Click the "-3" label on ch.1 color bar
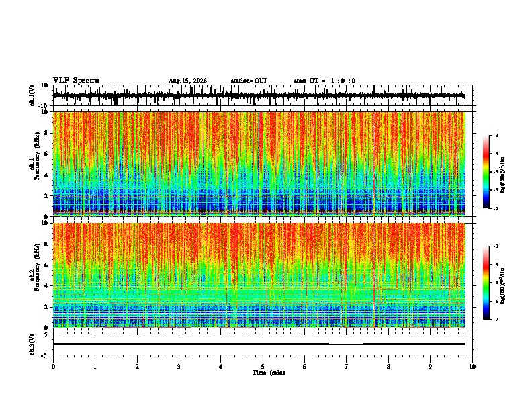The image size is (532, 411). (x=495, y=136)
